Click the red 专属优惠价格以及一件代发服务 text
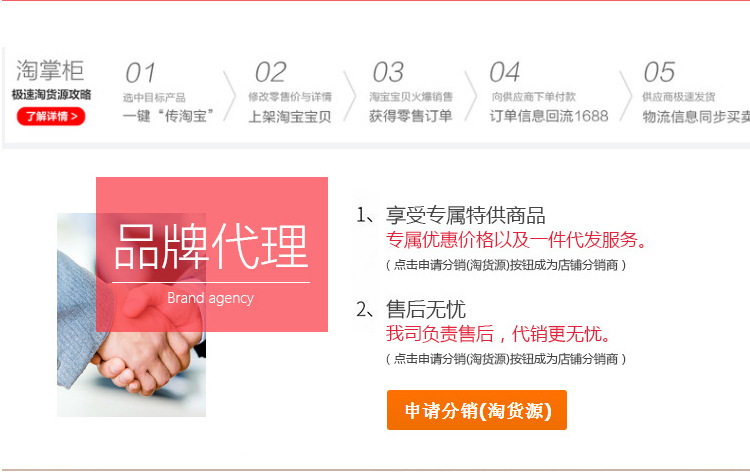Screen dimensions: 750x472 pos(516,240)
